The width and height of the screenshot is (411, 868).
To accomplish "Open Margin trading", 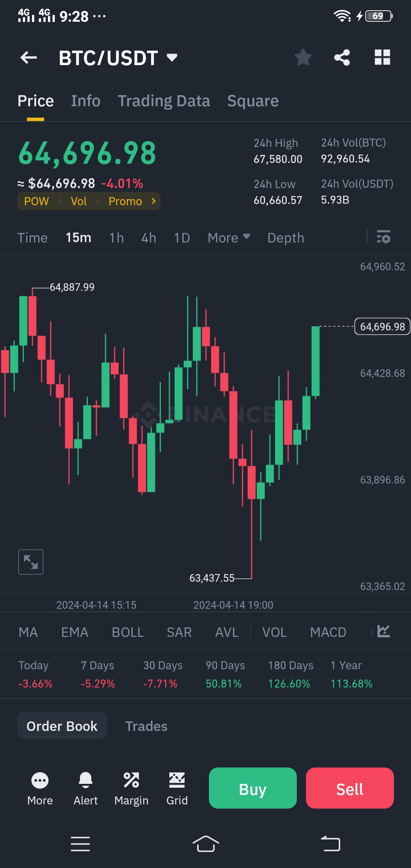I will point(131,789).
